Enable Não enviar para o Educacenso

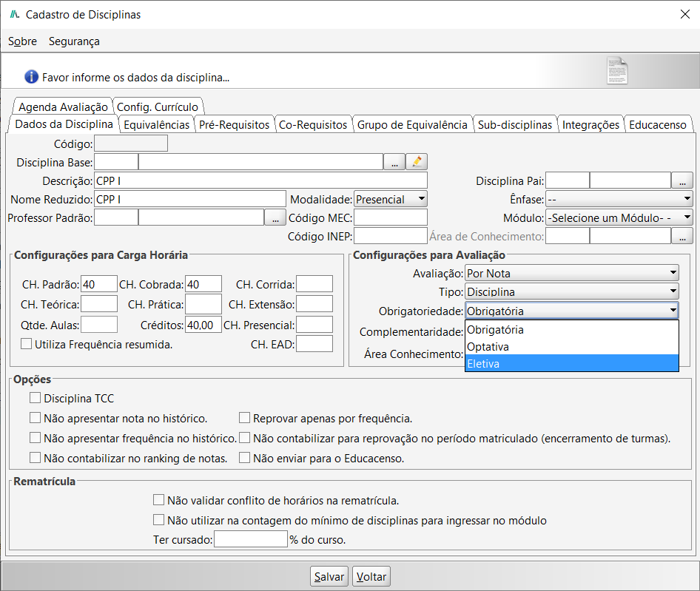click(x=244, y=458)
